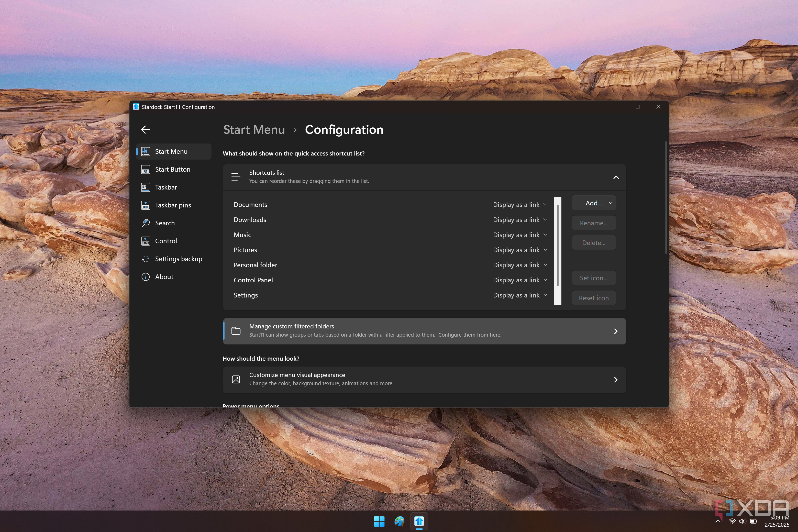Open the Control settings page

(174, 241)
